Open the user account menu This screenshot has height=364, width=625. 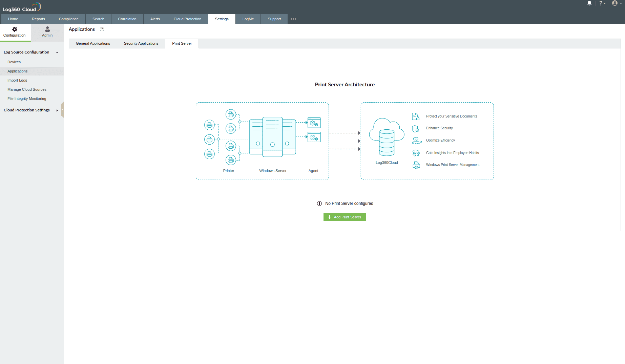[617, 3]
